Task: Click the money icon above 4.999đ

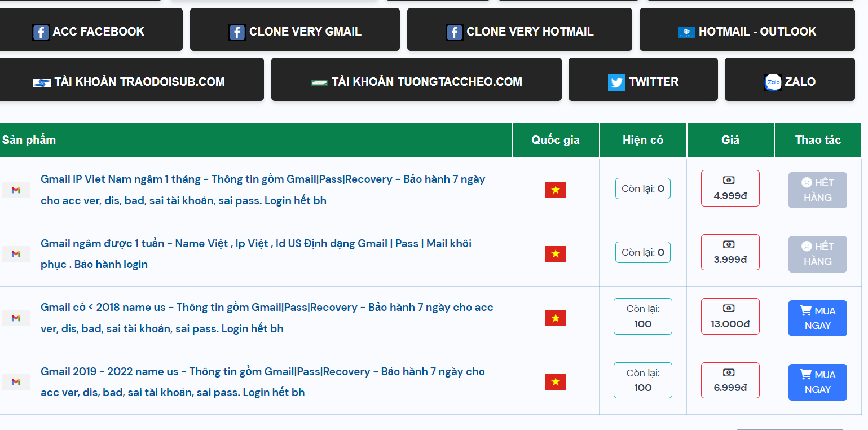Action: click(729, 181)
